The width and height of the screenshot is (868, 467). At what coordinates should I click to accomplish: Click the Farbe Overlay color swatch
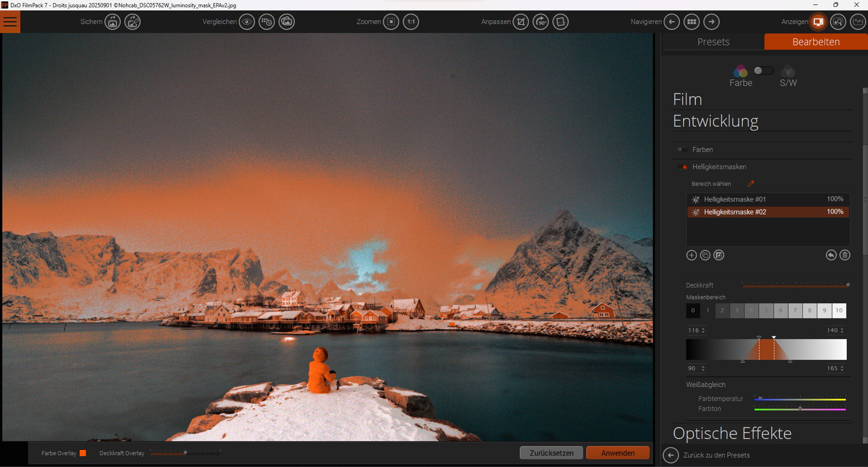tap(83, 453)
